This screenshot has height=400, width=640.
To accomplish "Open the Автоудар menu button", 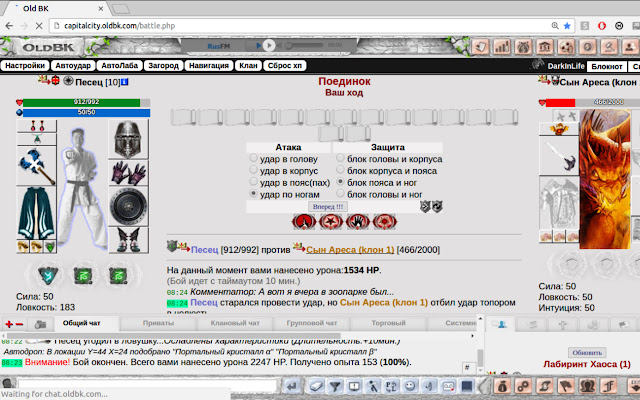I will 73,66.
